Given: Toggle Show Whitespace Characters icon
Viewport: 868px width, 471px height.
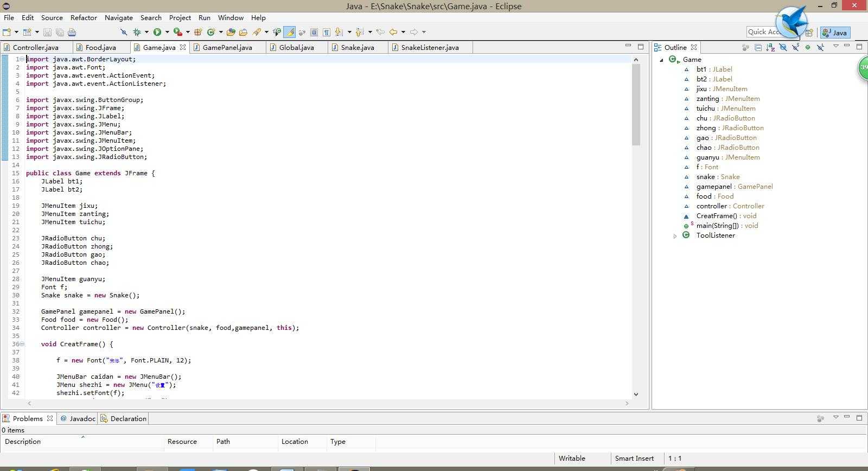Looking at the screenshot, I should tap(327, 32).
